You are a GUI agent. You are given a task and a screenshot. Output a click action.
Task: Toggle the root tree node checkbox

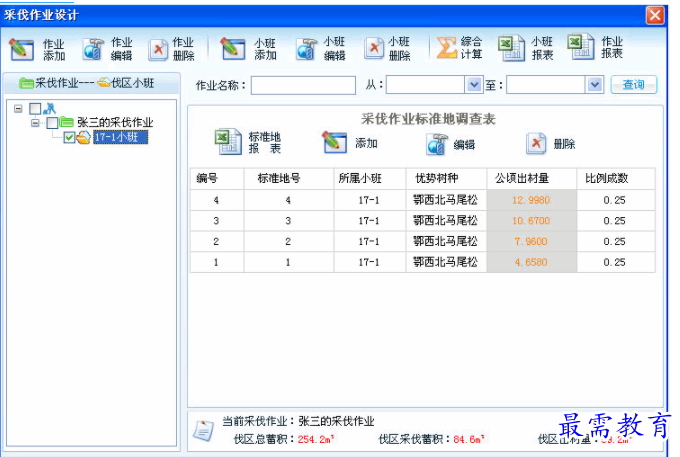click(x=35, y=108)
